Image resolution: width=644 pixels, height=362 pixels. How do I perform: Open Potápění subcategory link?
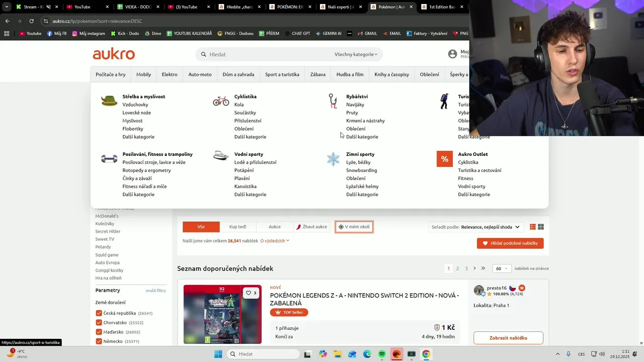[244, 170]
